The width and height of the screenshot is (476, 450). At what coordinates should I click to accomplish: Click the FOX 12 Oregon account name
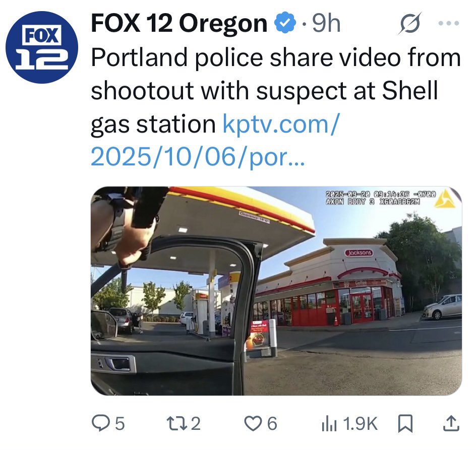tap(179, 23)
